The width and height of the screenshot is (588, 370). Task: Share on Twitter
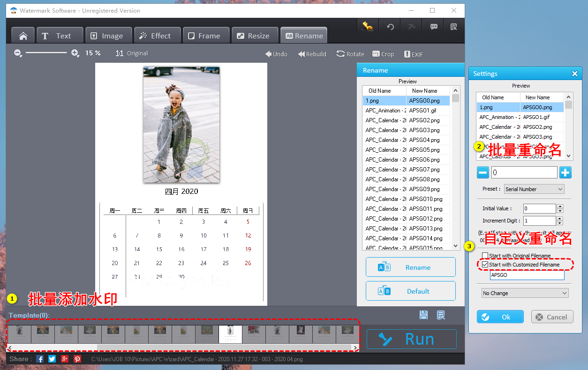pos(52,359)
